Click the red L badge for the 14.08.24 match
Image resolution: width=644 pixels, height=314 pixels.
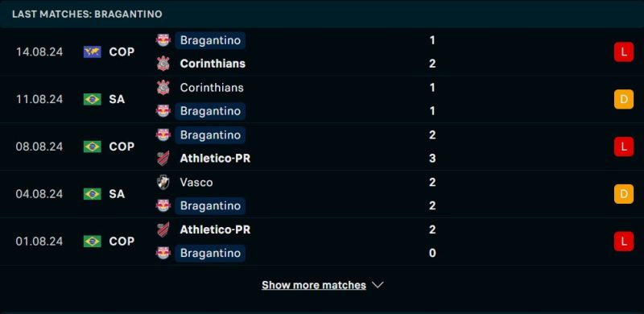[623, 52]
